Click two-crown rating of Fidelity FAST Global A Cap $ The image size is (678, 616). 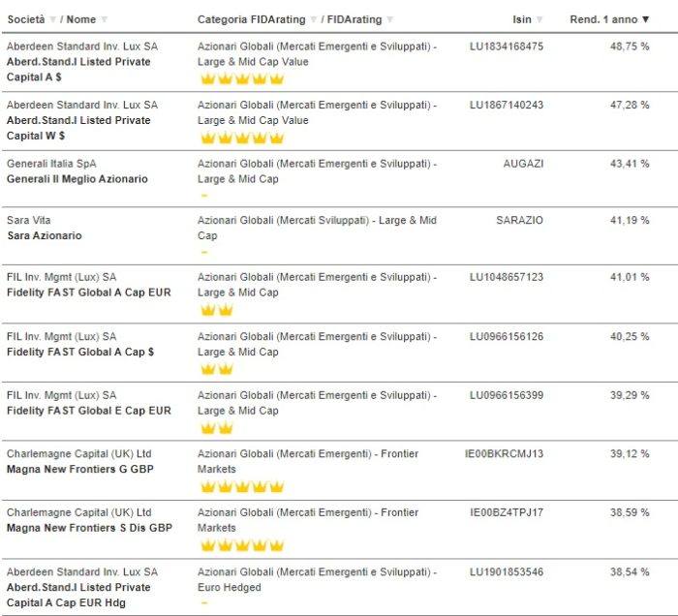coord(217,369)
